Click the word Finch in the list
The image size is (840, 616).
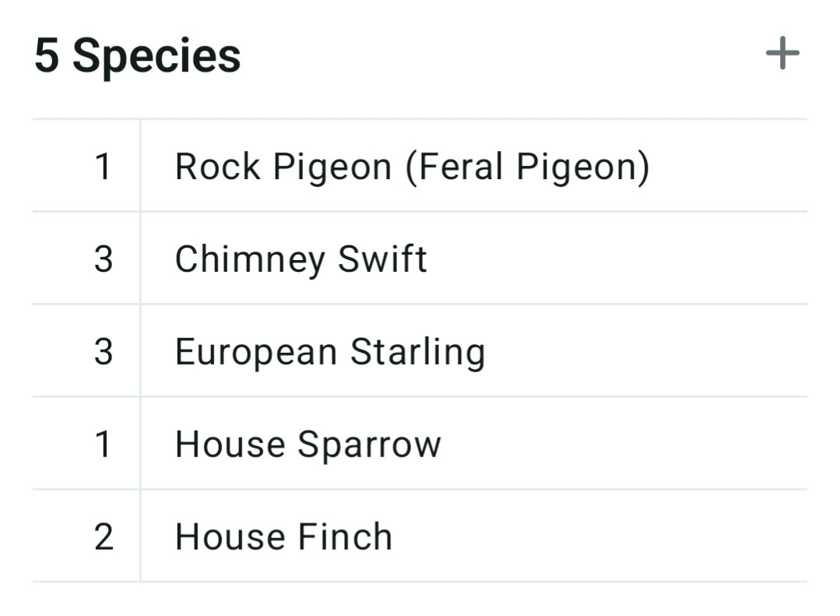[x=345, y=537]
